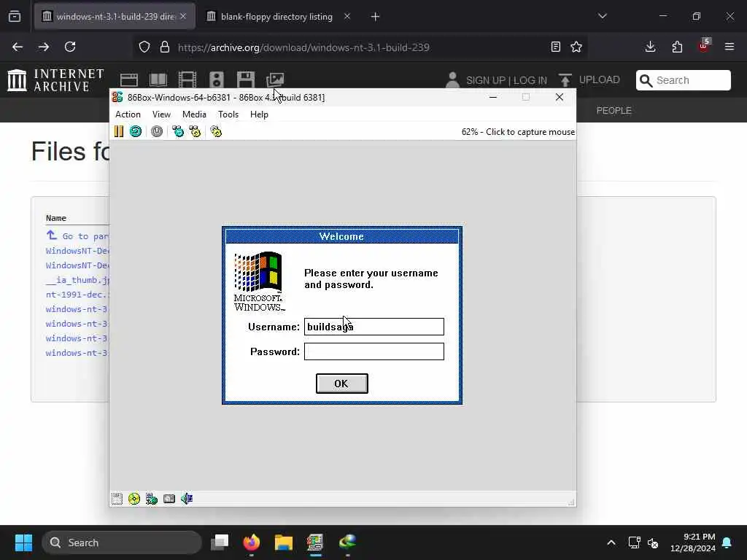Screen dimensions: 747x560
Task: Open the Internet Archive Video film icon
Action: [187, 79]
